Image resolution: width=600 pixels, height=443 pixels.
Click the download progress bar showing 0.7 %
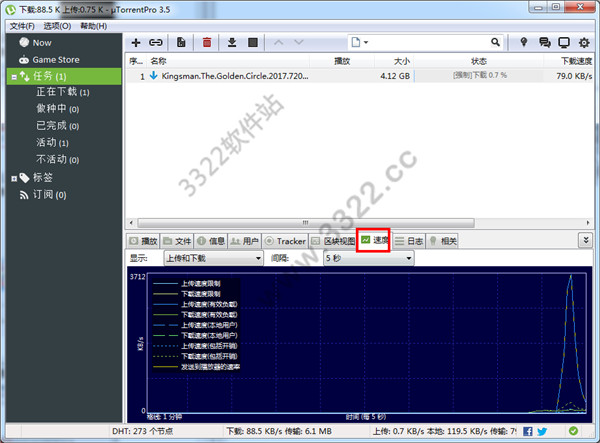point(479,76)
